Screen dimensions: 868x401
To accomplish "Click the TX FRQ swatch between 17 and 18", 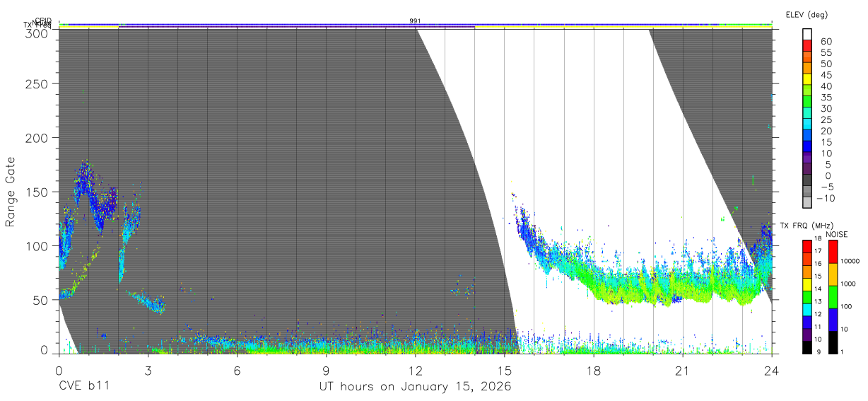I will pyautogui.click(x=807, y=247).
